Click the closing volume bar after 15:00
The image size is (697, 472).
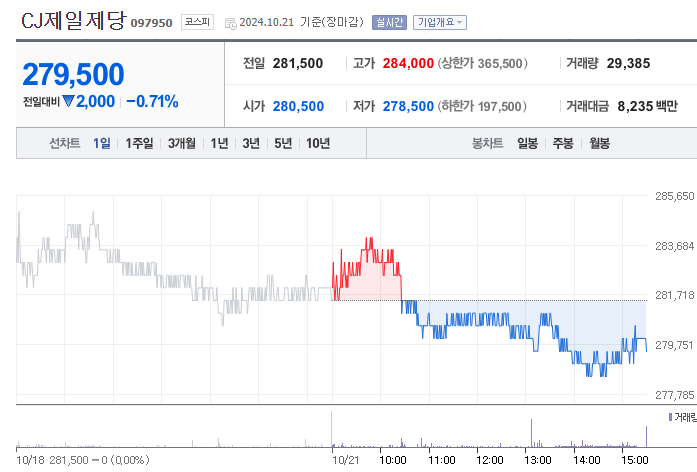point(646,436)
